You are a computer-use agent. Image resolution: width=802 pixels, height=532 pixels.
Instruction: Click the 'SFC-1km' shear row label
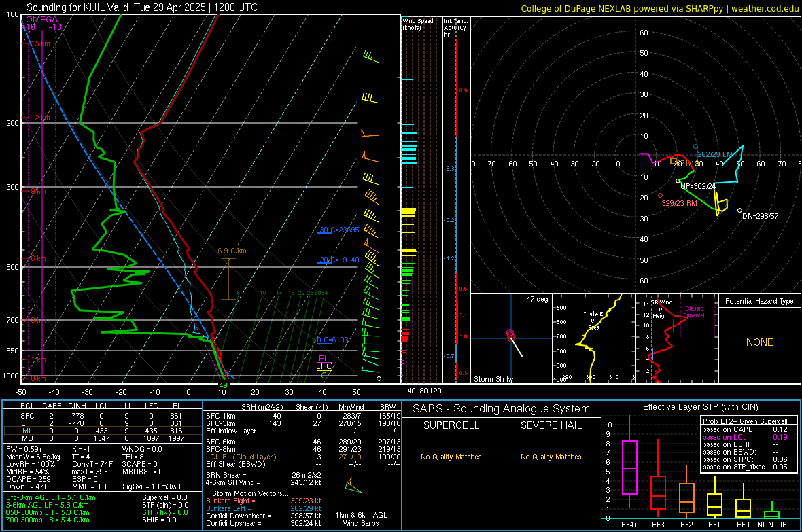220,416
